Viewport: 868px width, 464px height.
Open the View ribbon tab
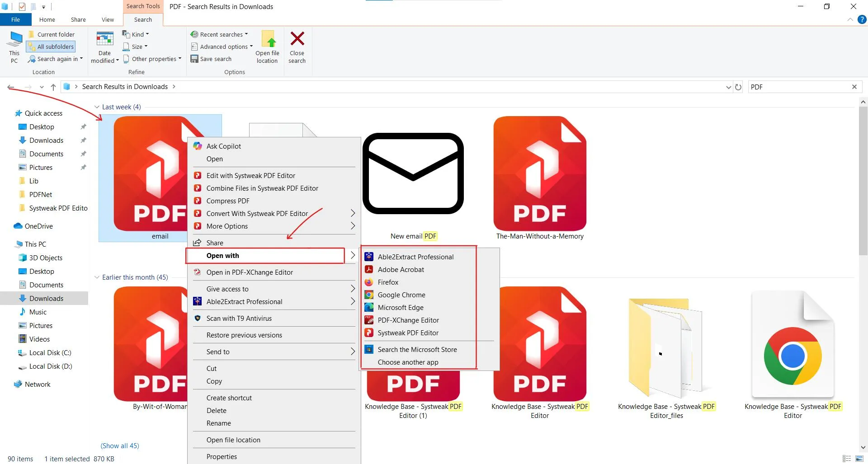point(108,19)
